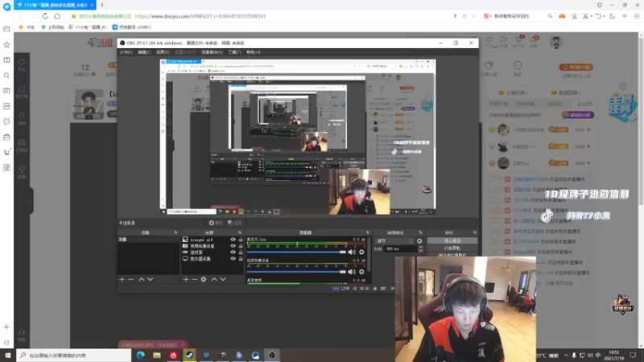Open File Explorer from the taskbar
Image resolution: width=644 pixels, height=362 pixels.
click(x=157, y=355)
